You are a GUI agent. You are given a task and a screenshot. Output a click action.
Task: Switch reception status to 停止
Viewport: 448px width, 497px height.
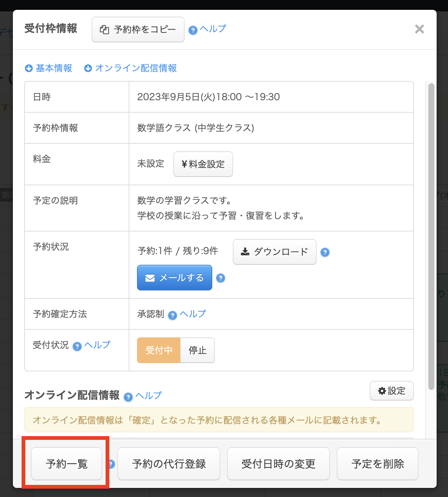[x=198, y=350]
